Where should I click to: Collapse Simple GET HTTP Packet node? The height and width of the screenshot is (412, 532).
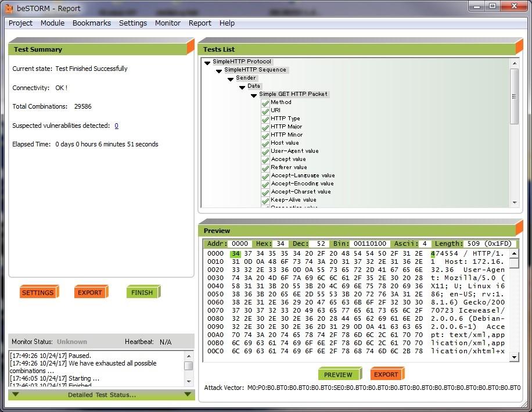click(x=253, y=95)
